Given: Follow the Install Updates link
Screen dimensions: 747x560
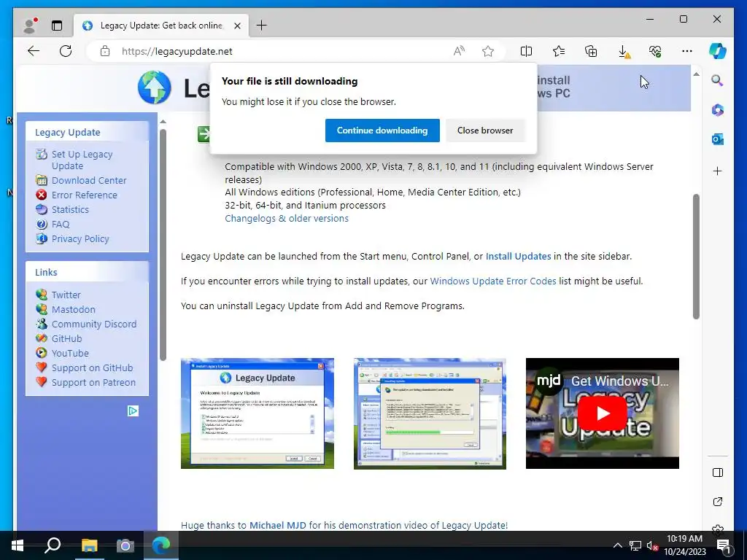Looking at the screenshot, I should 519,256.
